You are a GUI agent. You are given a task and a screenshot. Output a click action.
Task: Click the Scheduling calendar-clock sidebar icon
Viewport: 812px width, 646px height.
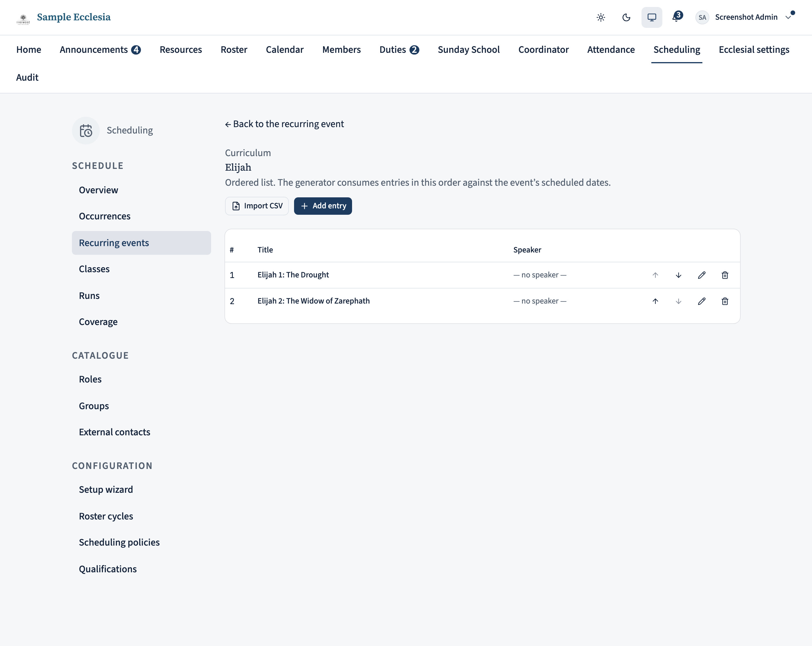click(86, 131)
